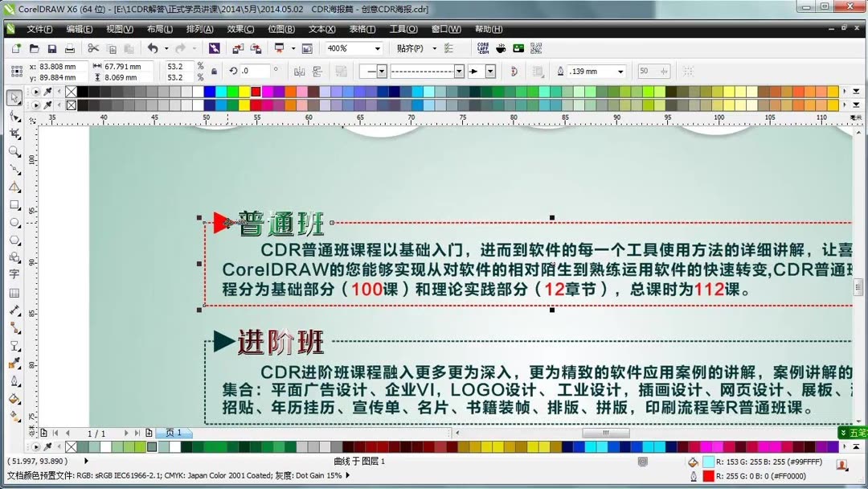Select the 页 1 page tab
The width and height of the screenshot is (868, 489).
pos(172,432)
